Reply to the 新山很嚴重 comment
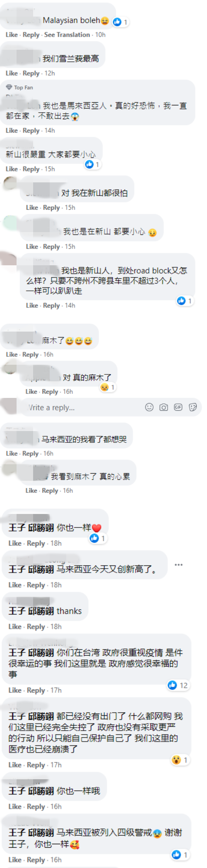Viewport: 207px width, 868px height. pos(31,169)
